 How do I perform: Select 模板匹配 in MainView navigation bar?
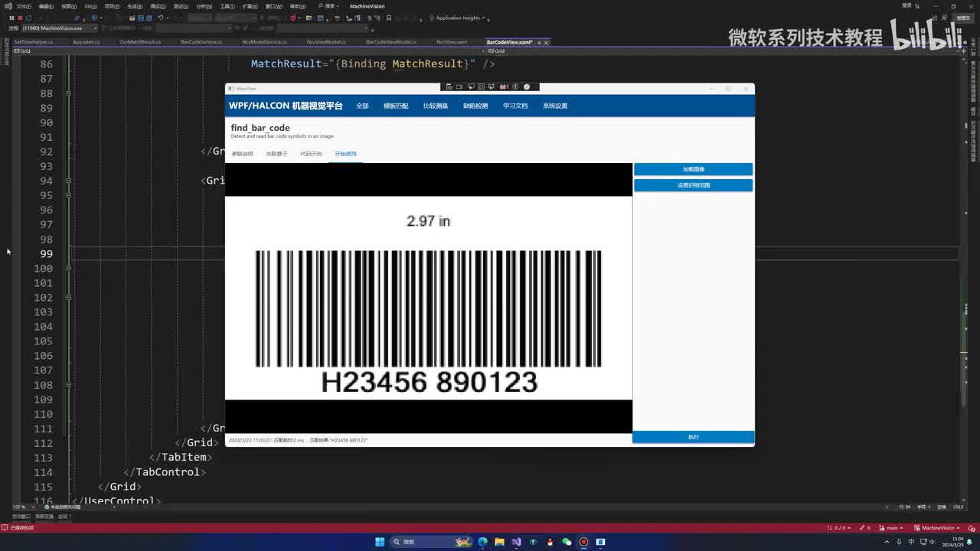click(396, 106)
